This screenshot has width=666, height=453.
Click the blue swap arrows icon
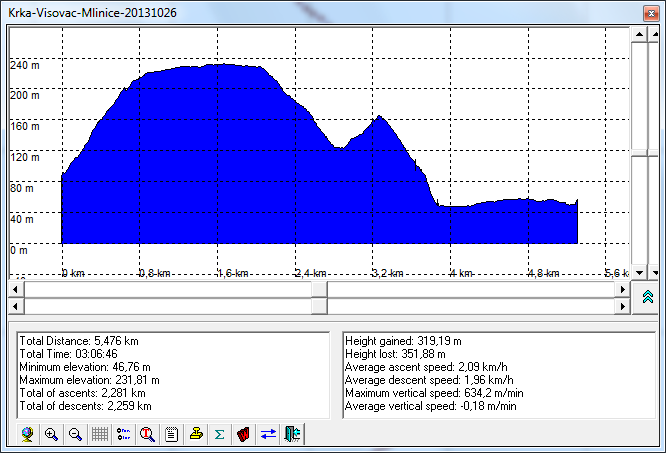pyautogui.click(x=268, y=434)
